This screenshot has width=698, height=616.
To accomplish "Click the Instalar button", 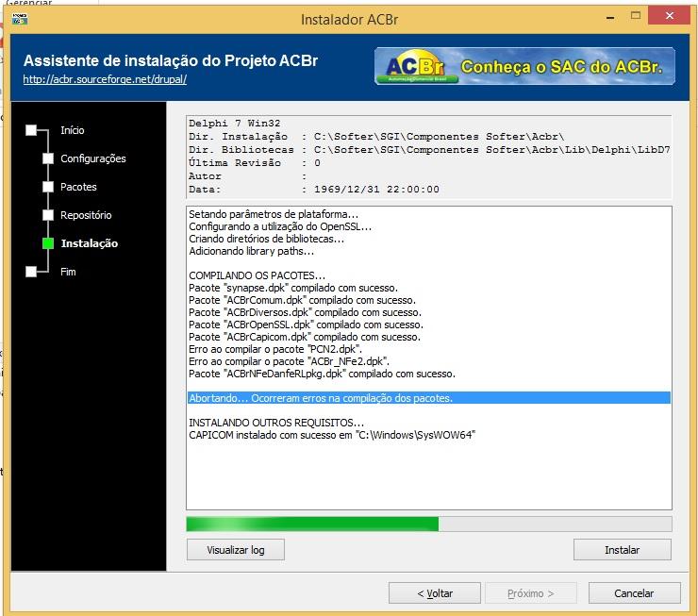I will tap(622, 550).
